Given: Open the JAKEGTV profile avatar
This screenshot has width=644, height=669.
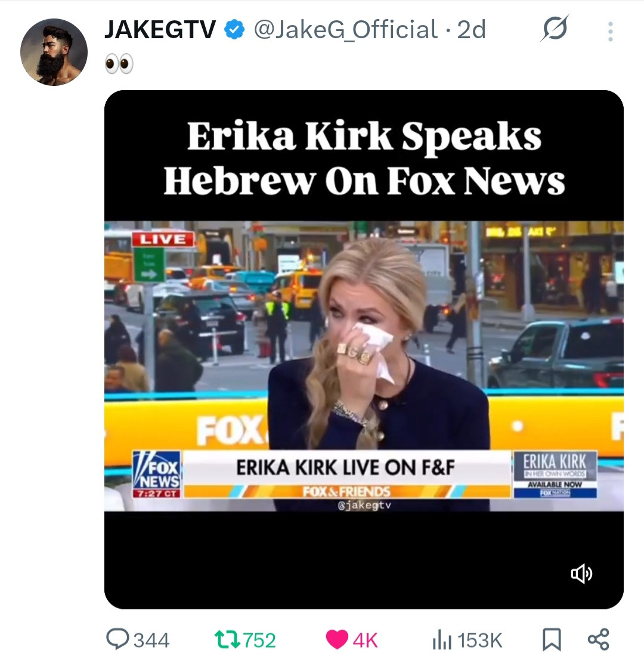Looking at the screenshot, I should click(x=54, y=52).
